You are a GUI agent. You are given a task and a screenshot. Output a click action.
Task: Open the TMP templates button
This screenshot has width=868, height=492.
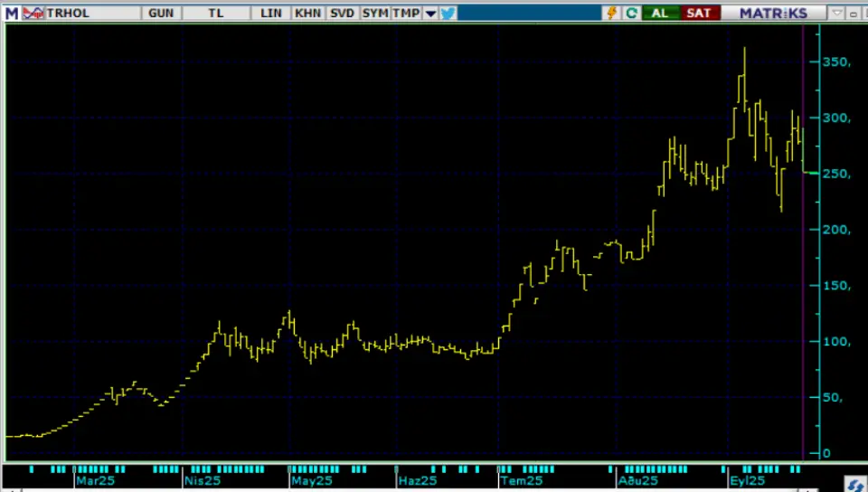click(406, 13)
